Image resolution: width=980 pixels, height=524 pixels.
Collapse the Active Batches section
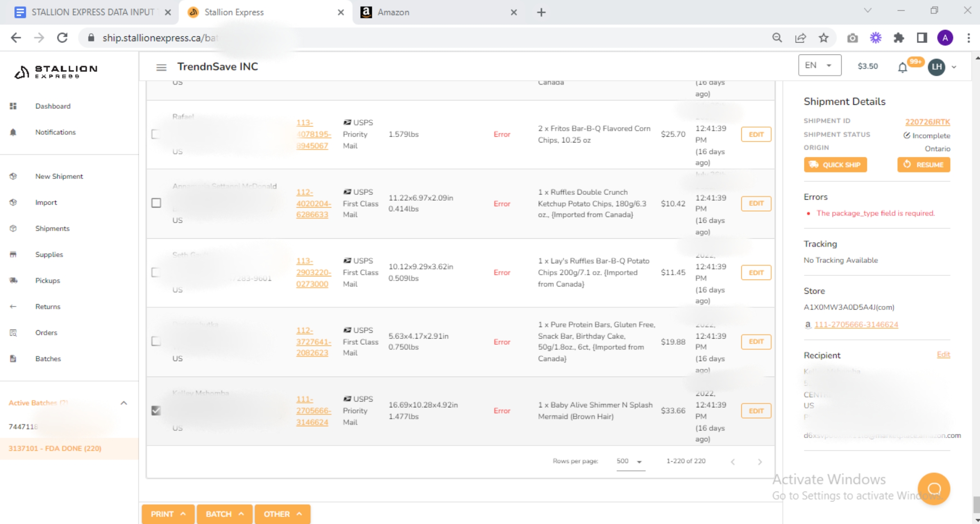[124, 403]
